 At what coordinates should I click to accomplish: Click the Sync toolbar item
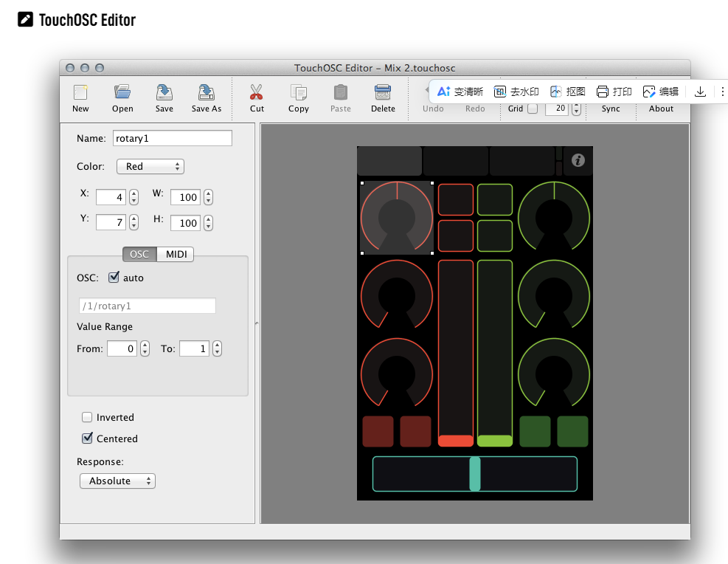(x=611, y=109)
